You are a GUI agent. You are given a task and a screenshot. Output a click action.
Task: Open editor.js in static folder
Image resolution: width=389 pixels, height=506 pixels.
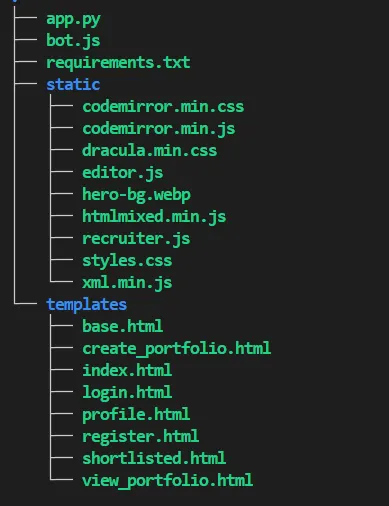pos(123,173)
